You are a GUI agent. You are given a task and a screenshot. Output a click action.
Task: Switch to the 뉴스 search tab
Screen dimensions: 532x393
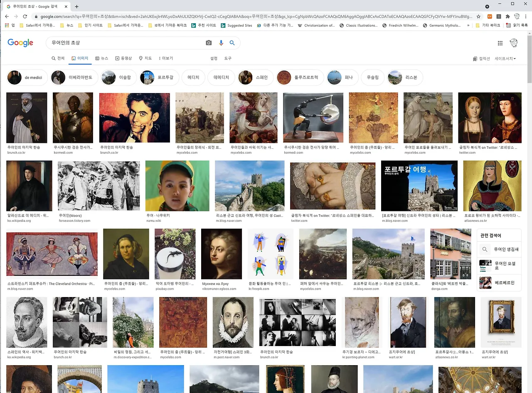point(102,59)
